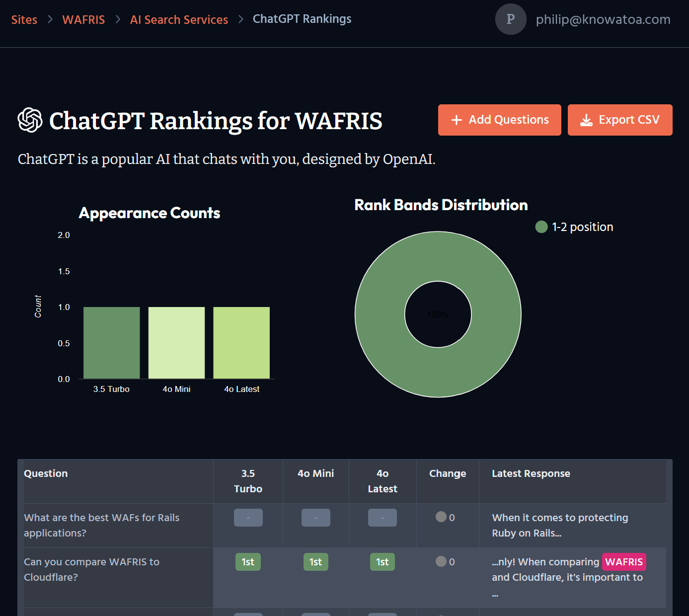This screenshot has width=689, height=616.
Task: Open the WAFRIS breadcrumb link
Action: click(x=83, y=20)
